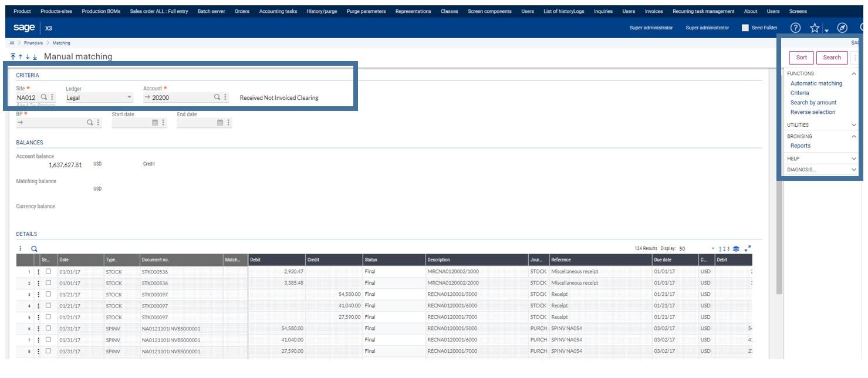Open the Start date calendar picker
The image size is (868, 378).
155,123
